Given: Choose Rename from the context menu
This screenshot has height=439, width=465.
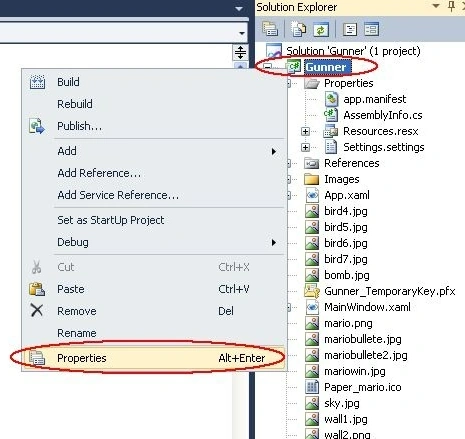Looking at the screenshot, I should (154, 333).
